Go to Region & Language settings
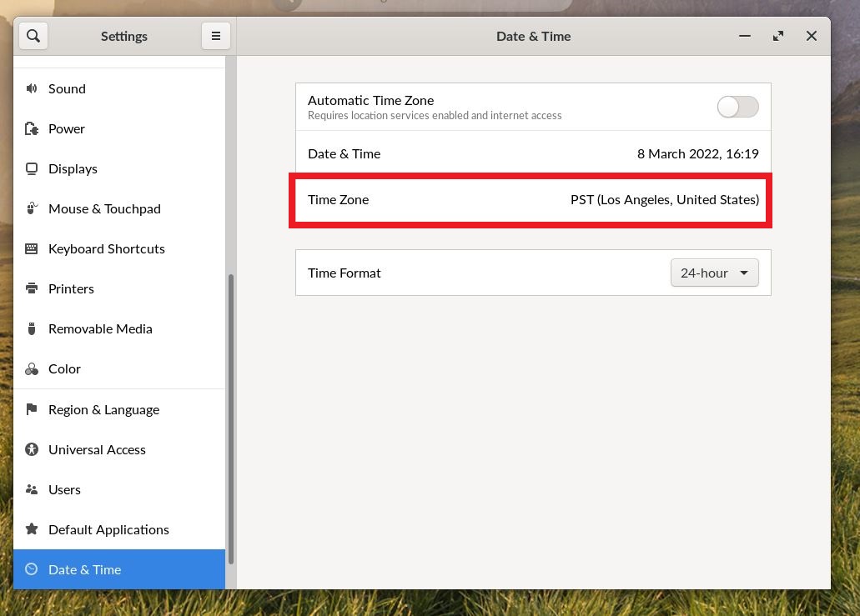Image resolution: width=860 pixels, height=616 pixels. click(119, 410)
